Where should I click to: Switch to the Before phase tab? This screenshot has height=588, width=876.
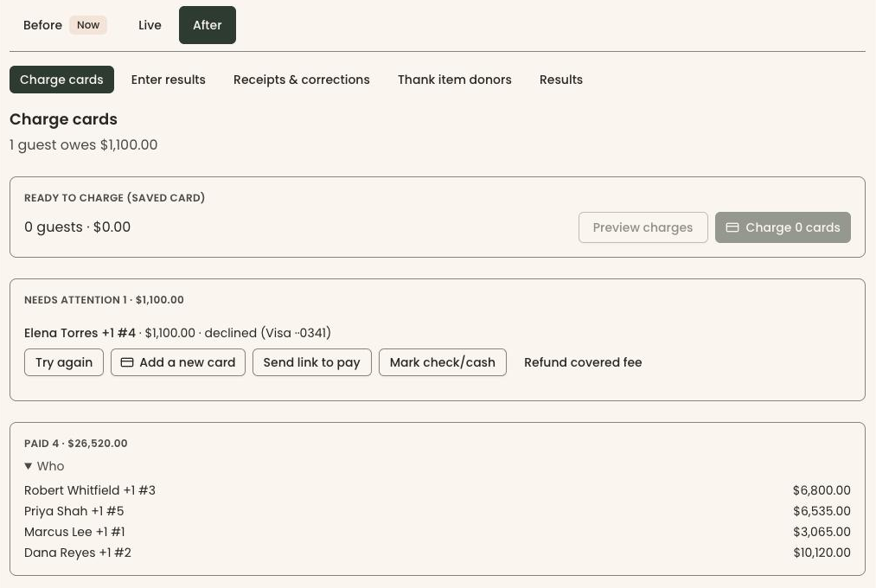pyautogui.click(x=65, y=25)
